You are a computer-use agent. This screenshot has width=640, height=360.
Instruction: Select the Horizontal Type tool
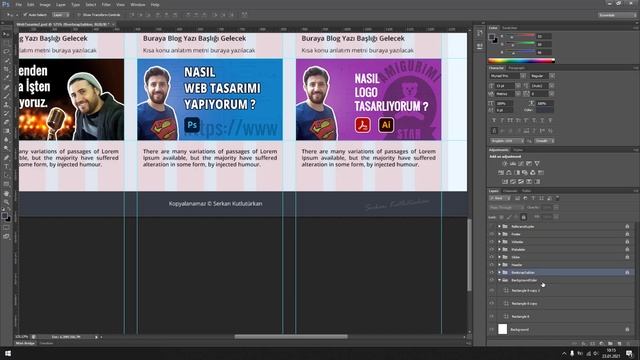[x=6, y=167]
